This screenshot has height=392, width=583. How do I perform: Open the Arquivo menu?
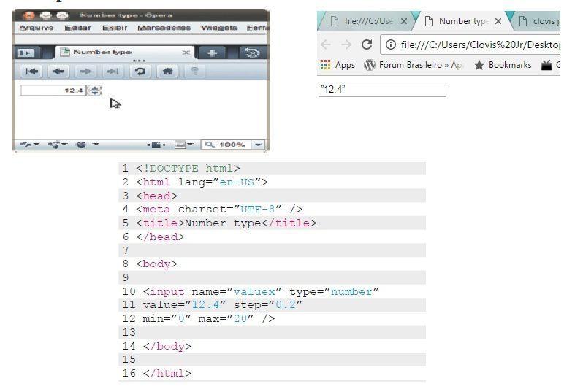pos(35,28)
